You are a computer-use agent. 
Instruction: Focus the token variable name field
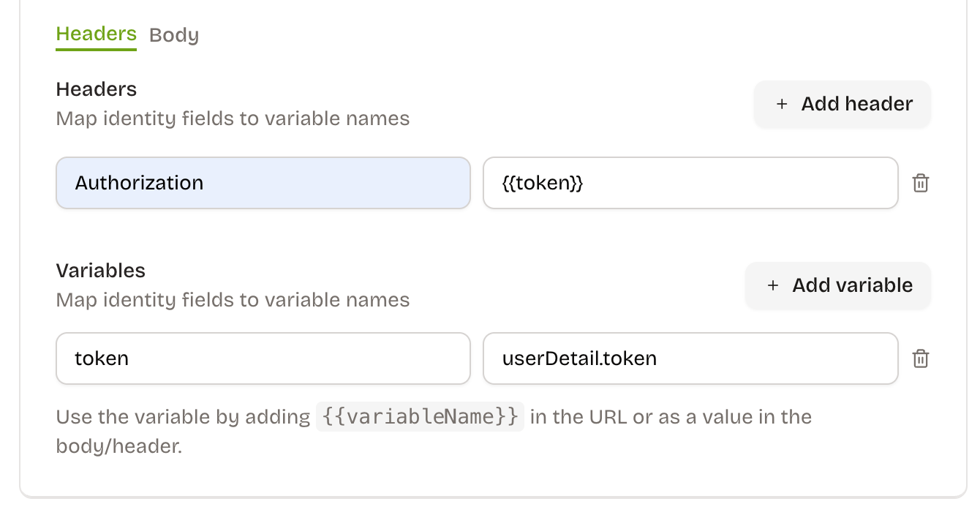263,358
